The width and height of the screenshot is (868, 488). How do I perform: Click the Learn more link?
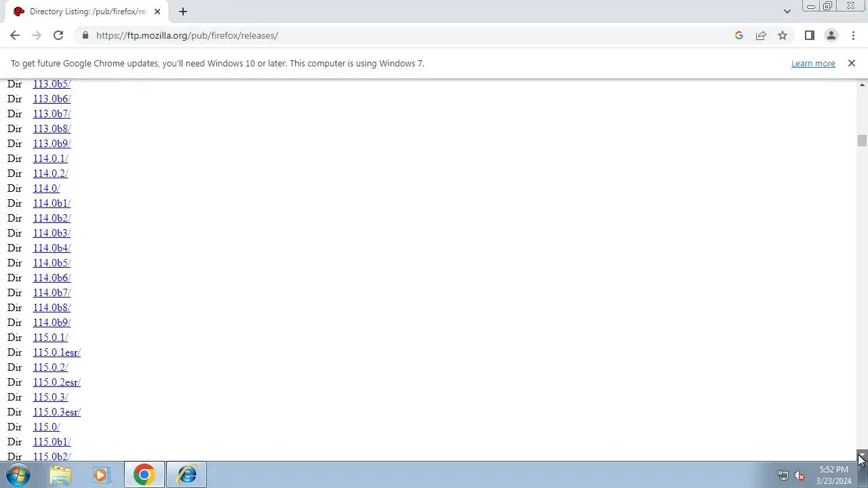[x=813, y=63]
